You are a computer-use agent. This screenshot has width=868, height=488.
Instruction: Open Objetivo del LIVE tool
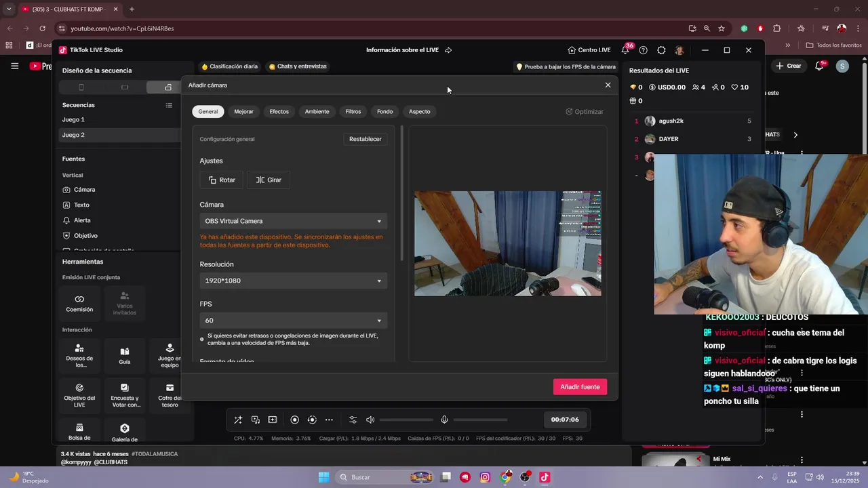79,395
